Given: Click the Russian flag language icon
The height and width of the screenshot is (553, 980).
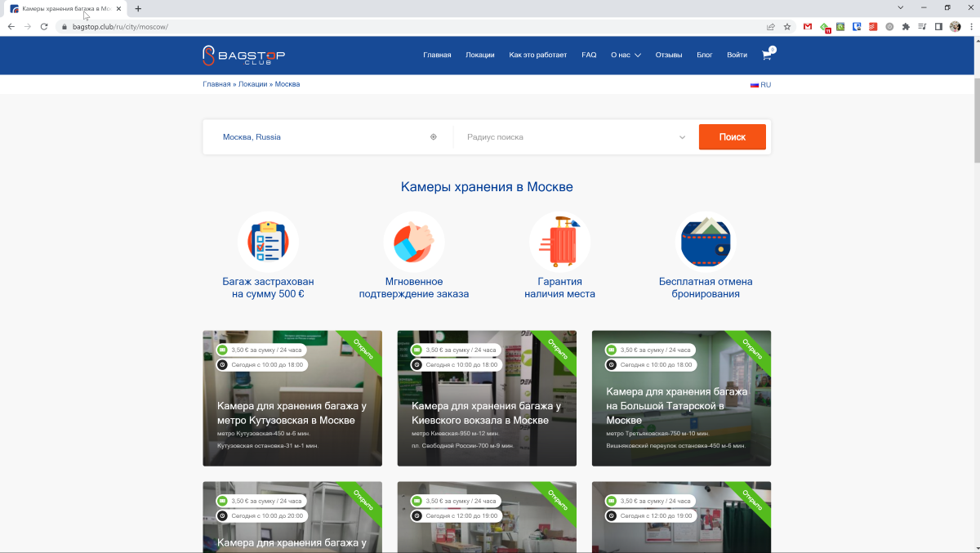Looking at the screenshot, I should 755,85.
